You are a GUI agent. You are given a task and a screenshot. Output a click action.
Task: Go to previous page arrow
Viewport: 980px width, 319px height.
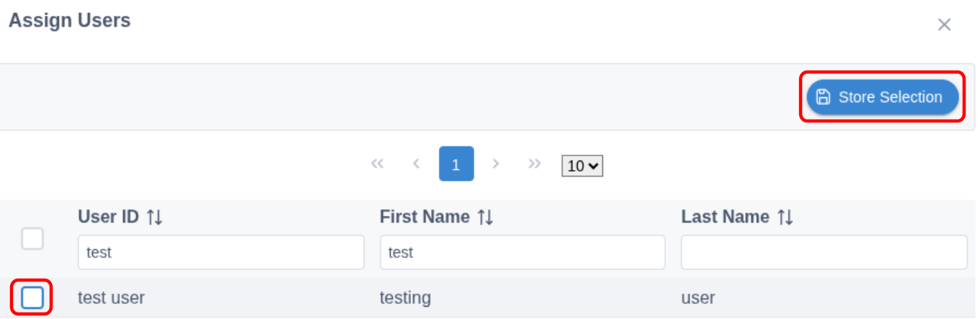click(416, 163)
